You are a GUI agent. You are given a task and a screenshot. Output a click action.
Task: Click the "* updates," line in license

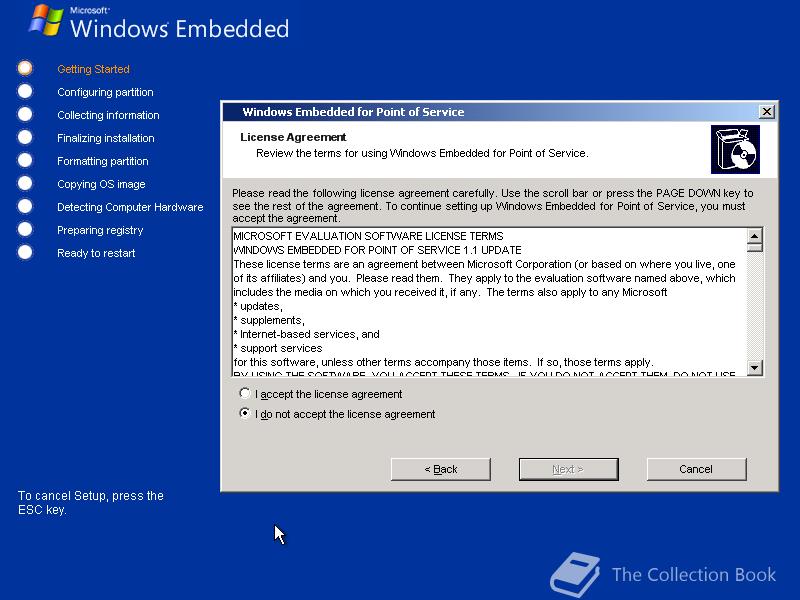click(x=258, y=306)
